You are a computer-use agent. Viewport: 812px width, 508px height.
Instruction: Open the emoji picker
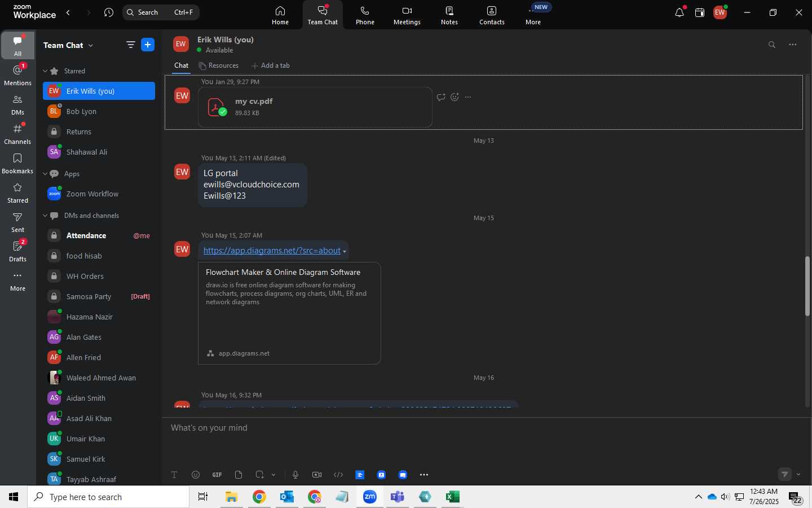196,475
